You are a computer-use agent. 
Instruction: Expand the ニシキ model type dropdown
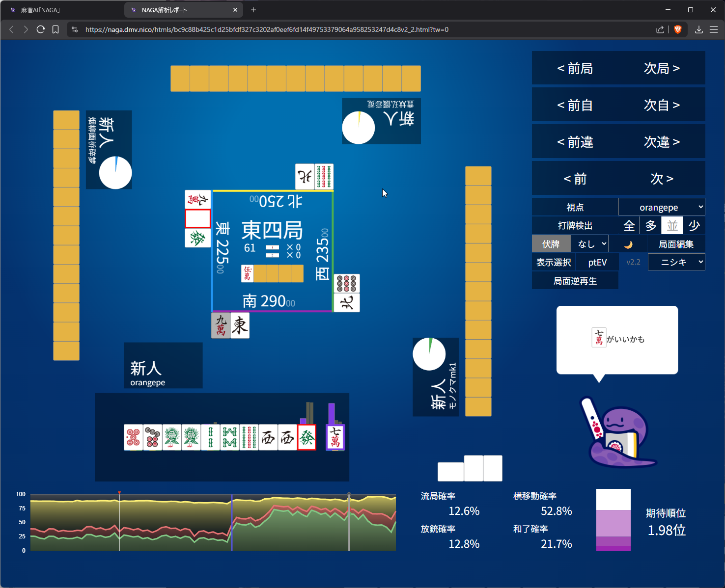tap(676, 262)
